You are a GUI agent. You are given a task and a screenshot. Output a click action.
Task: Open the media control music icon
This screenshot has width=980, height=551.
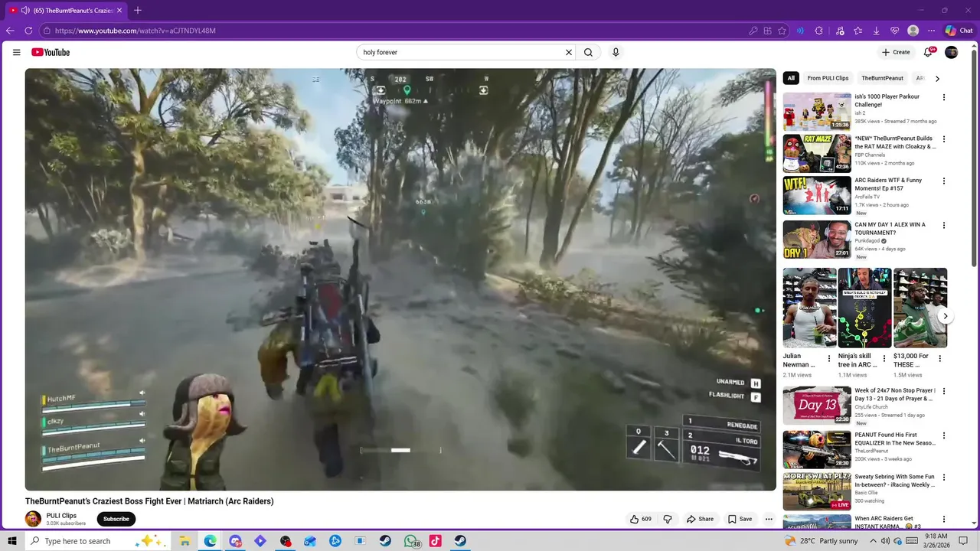click(840, 31)
